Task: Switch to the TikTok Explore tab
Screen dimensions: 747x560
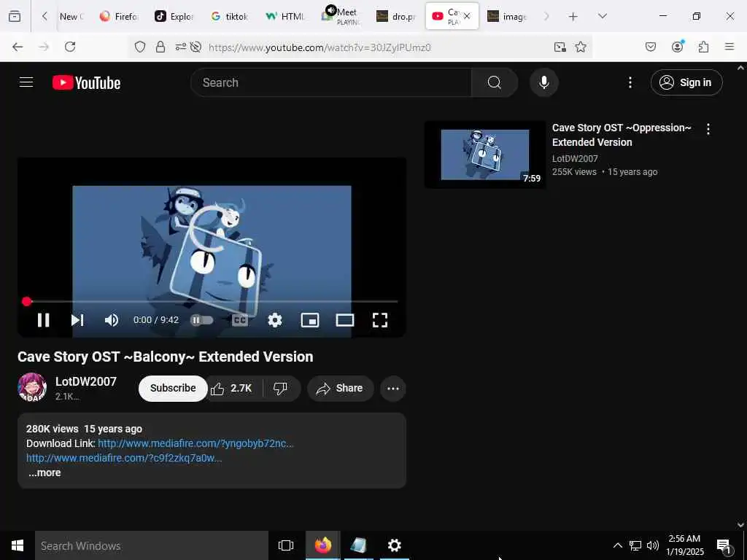Action: (x=174, y=16)
